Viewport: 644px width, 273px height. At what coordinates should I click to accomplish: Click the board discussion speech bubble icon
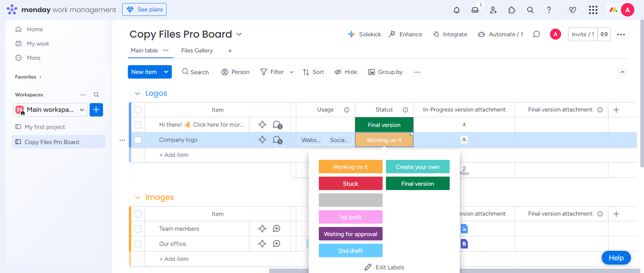537,34
